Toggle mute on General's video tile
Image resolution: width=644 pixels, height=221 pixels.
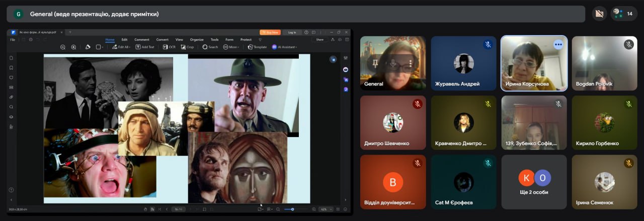(x=393, y=63)
